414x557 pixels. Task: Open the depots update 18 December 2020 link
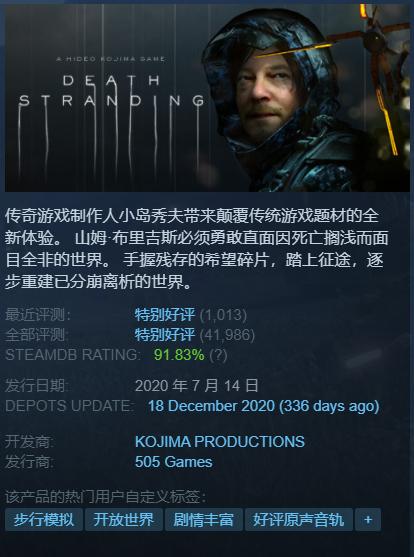(x=263, y=406)
